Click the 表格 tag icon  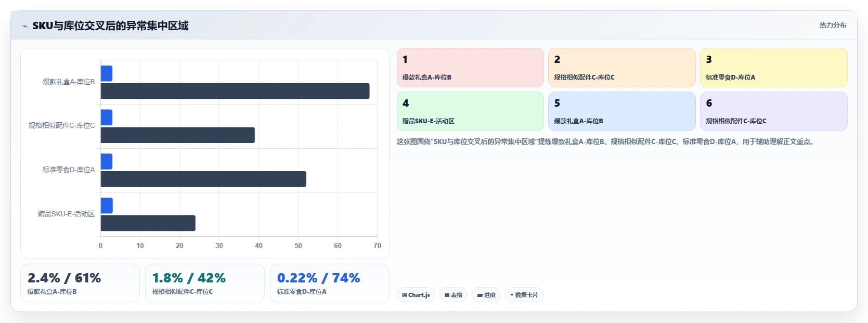[x=447, y=295]
